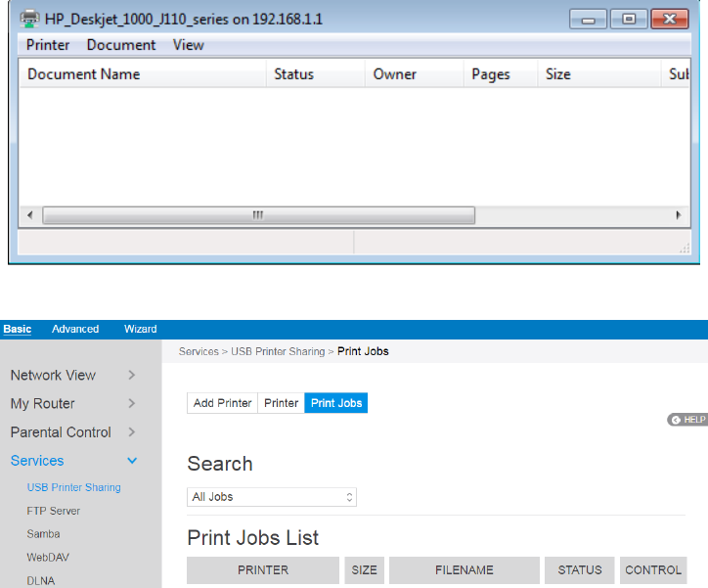The height and width of the screenshot is (588, 708).
Task: Open the All Jobs search dropdown
Action: (x=272, y=497)
